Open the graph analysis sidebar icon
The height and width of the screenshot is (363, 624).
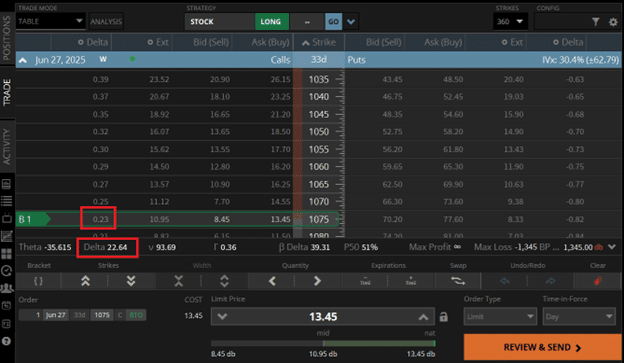tap(6, 236)
